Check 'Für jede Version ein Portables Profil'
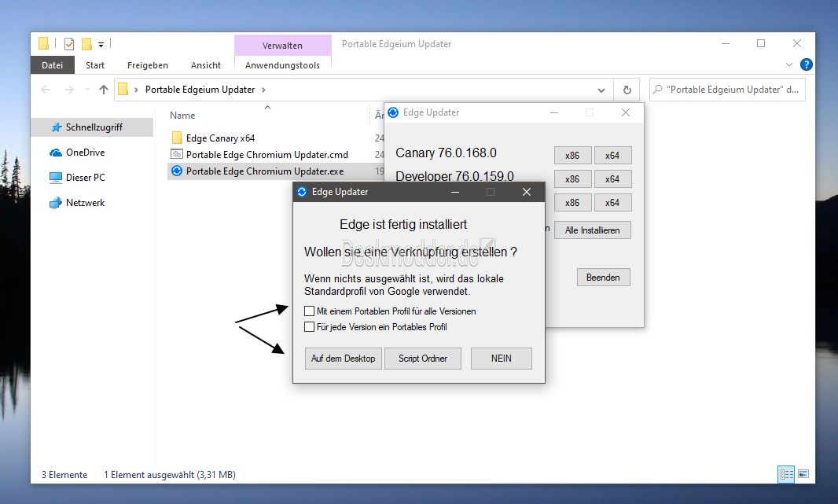This screenshot has height=504, width=838. point(309,326)
